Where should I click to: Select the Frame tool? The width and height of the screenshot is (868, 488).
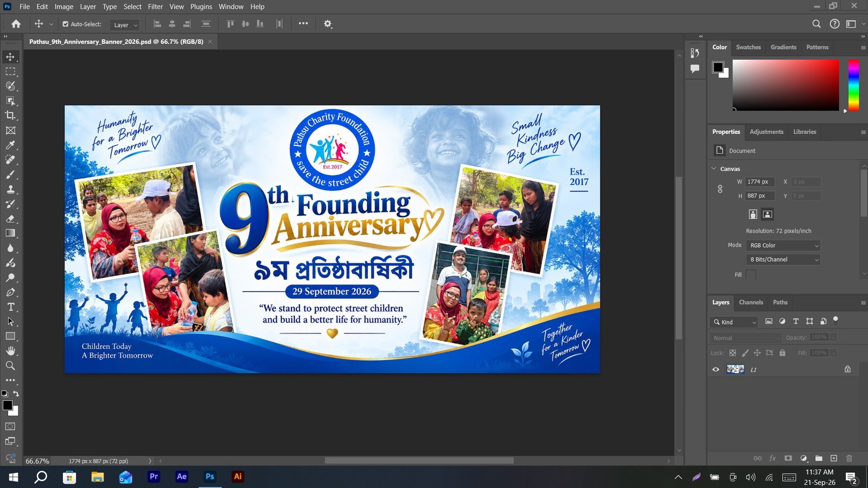[10, 131]
